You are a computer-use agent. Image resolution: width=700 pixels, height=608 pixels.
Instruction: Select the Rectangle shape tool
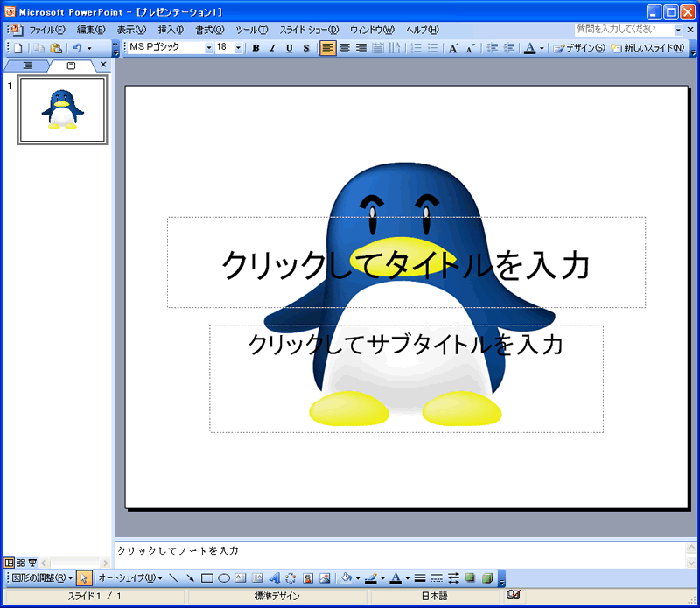click(207, 578)
